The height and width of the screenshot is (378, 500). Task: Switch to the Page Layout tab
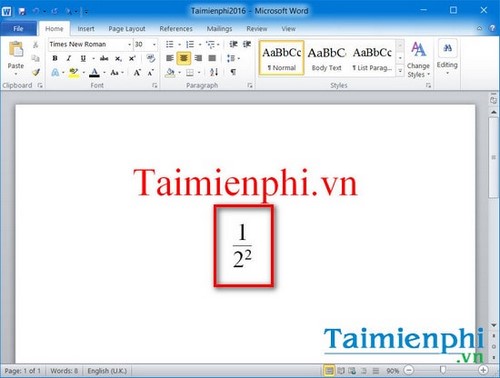click(x=127, y=29)
